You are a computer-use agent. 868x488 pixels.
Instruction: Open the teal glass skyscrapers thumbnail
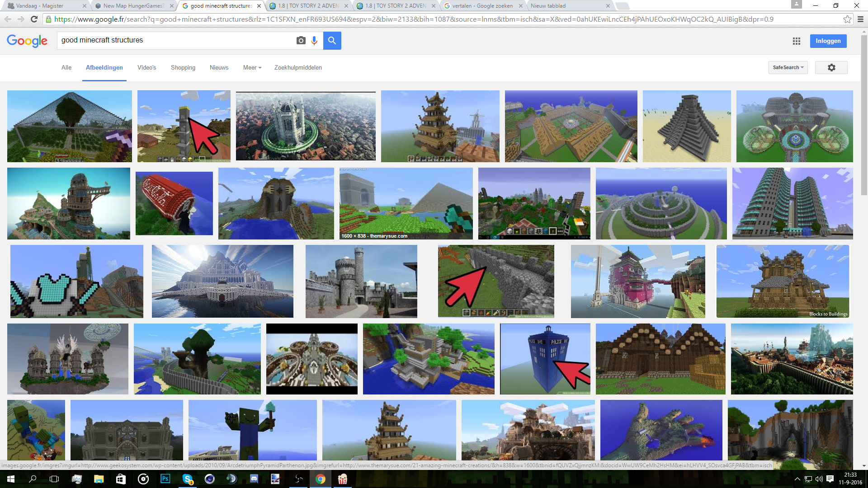[793, 203]
